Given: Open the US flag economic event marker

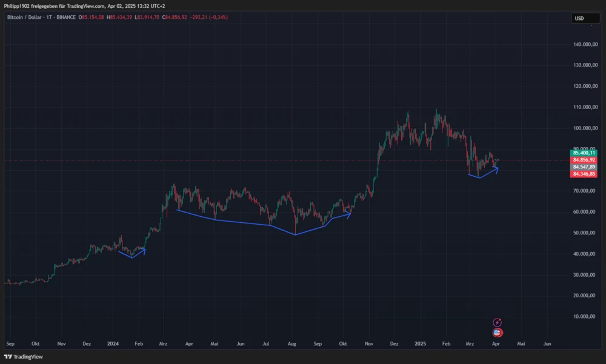Looking at the screenshot, I should click(496, 333).
